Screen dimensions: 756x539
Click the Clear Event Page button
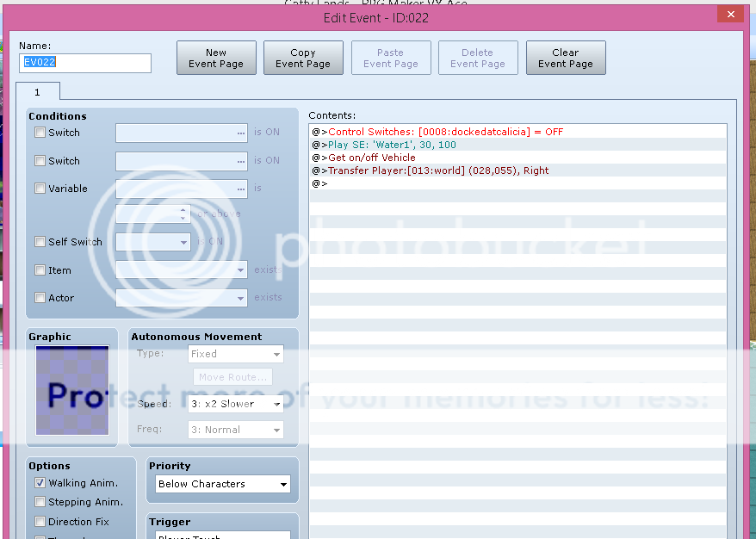pyautogui.click(x=565, y=58)
